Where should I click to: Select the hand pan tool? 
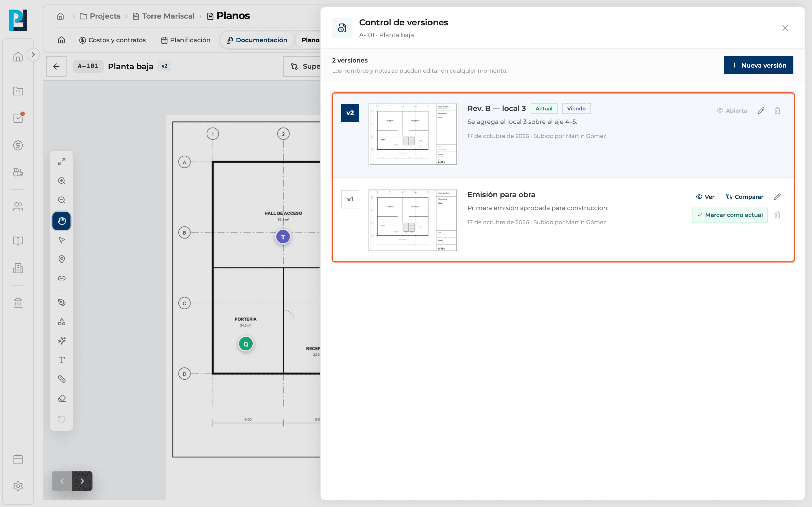61,221
